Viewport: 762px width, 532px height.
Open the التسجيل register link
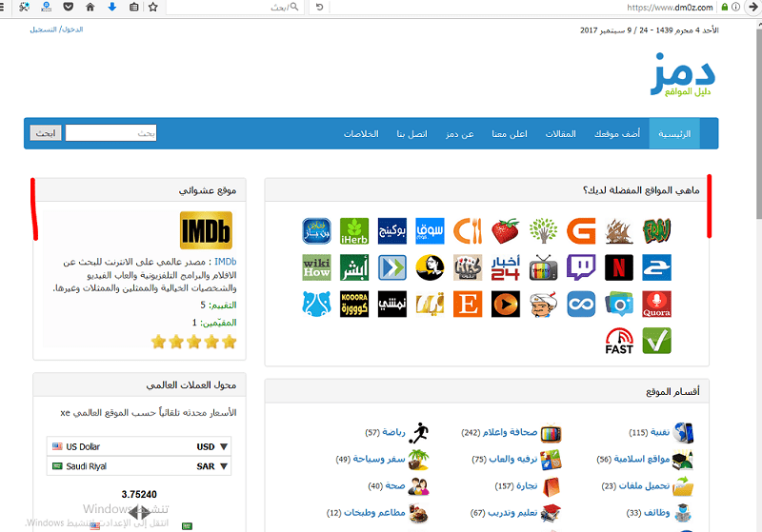[43, 30]
